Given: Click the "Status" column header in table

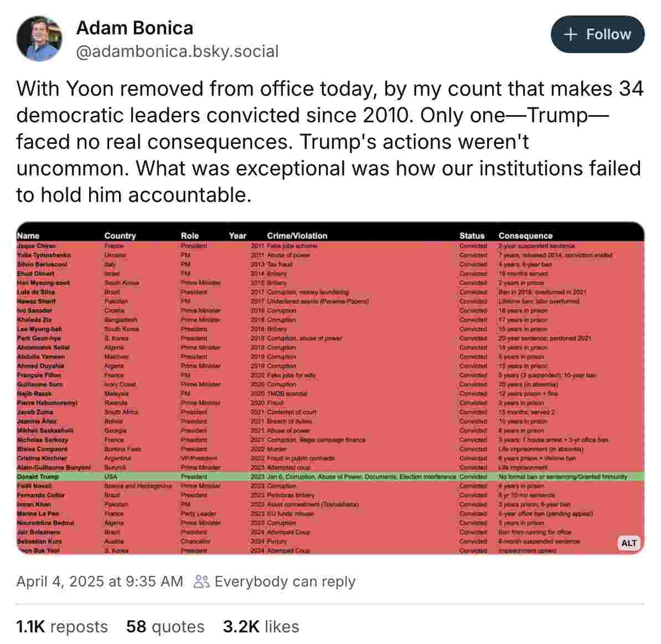Looking at the screenshot, I should tap(471, 236).
